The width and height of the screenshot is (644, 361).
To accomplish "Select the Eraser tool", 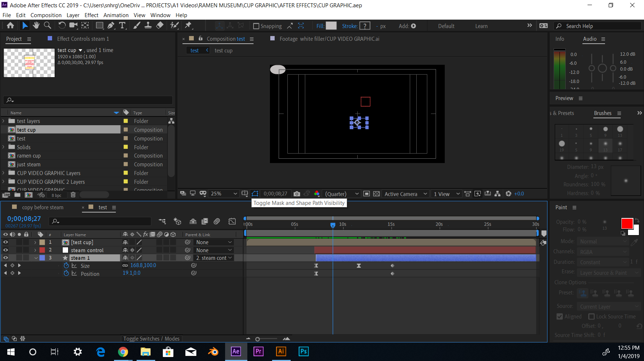I will tap(160, 25).
